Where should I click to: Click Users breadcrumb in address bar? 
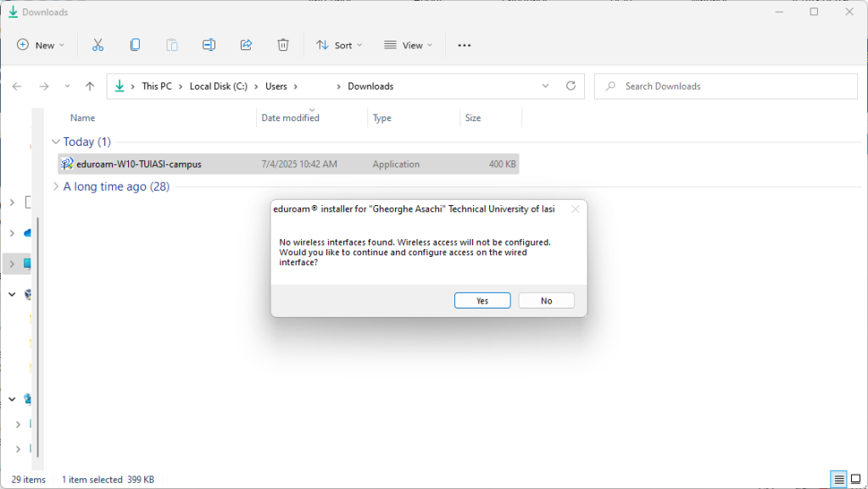click(275, 86)
